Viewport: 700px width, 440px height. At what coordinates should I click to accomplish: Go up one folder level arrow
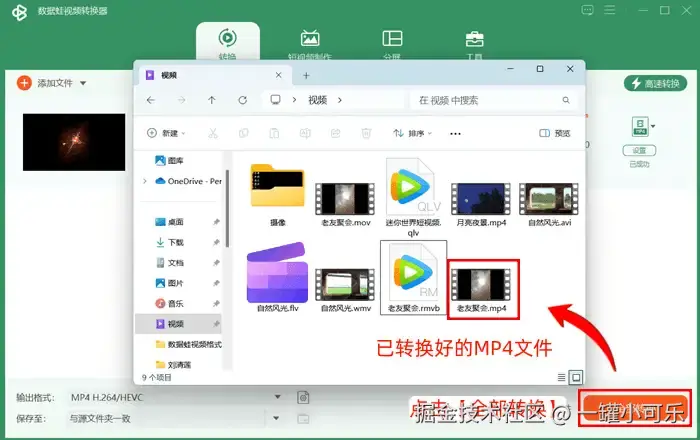212,100
